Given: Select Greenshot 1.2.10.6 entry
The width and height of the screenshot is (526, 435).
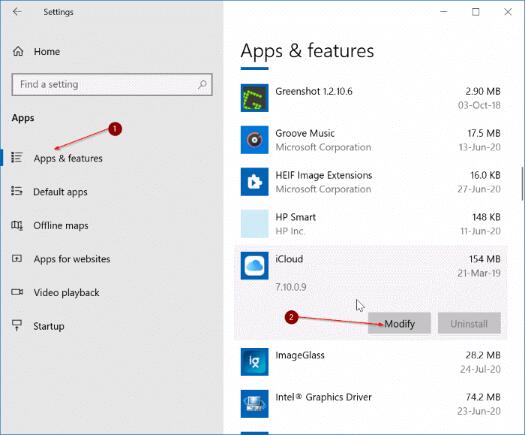Looking at the screenshot, I should pos(314,91).
